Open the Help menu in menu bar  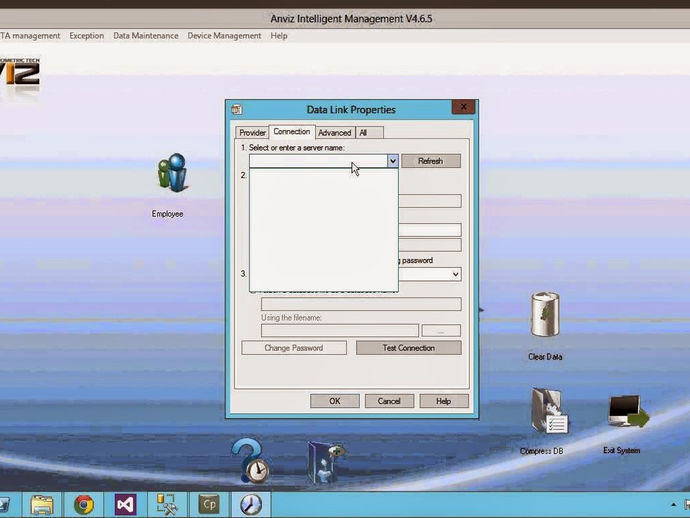[279, 36]
